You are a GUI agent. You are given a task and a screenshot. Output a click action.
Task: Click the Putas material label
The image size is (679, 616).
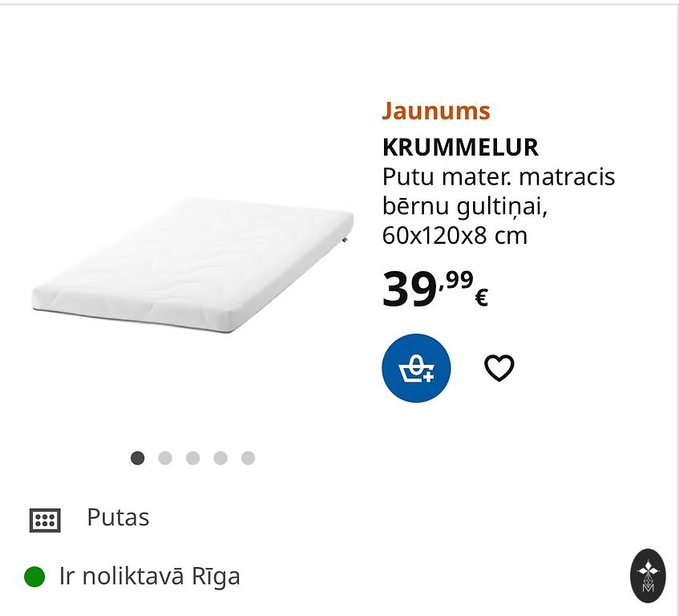(118, 517)
